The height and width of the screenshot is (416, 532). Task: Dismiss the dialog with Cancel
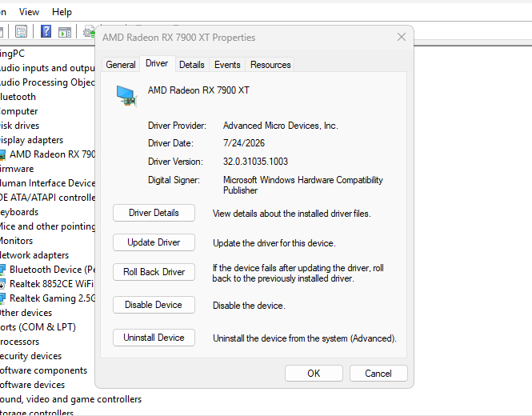[x=378, y=374]
